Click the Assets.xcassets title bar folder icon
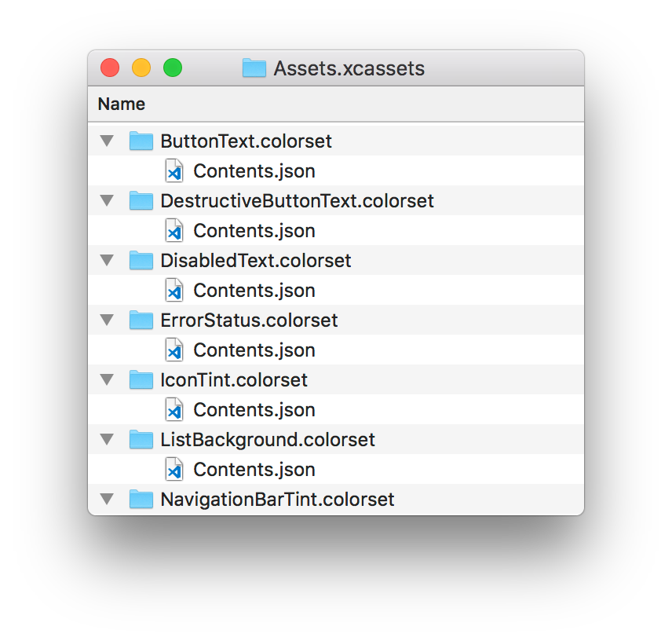The width and height of the screenshot is (672, 641). [254, 68]
